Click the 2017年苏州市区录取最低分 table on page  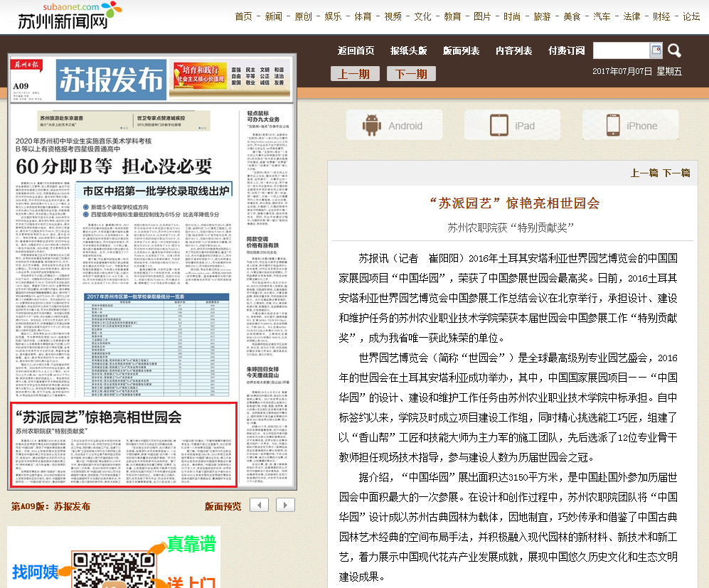tap(157, 345)
